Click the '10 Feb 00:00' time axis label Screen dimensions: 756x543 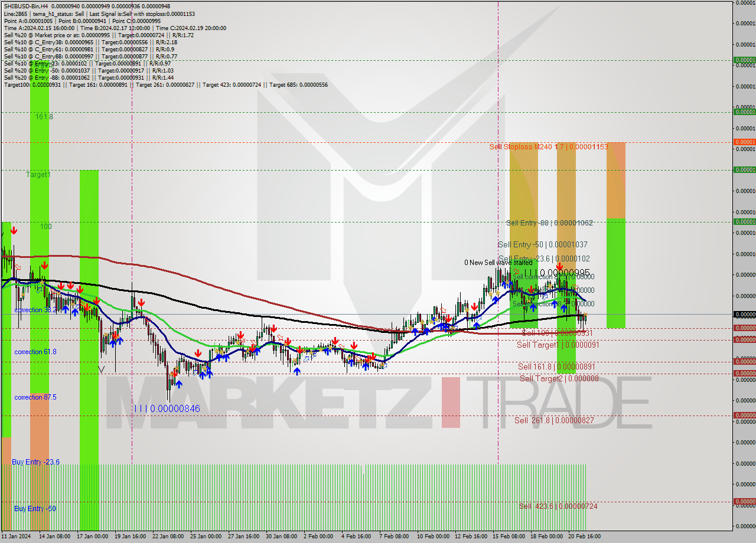coord(432,537)
